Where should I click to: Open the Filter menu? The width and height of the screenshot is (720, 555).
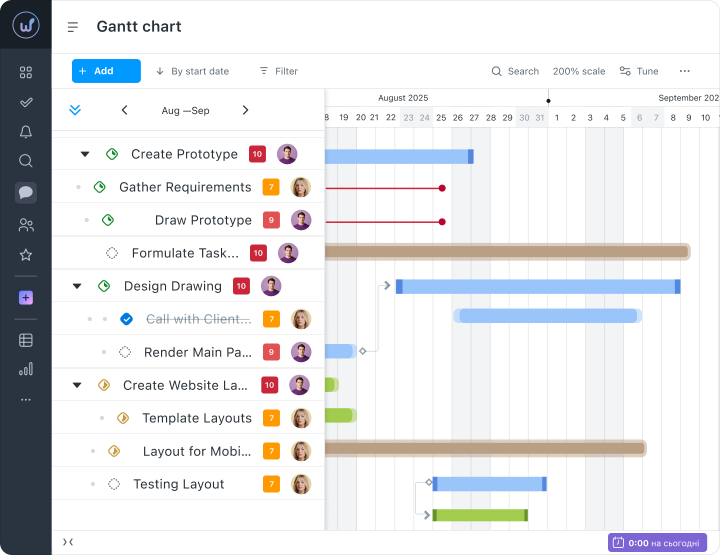[x=279, y=71]
